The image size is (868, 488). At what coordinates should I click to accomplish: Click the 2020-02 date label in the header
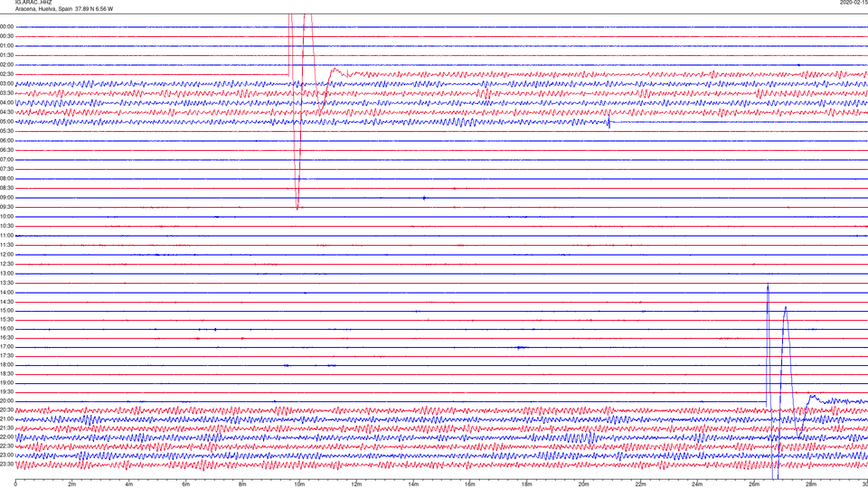coord(854,2)
